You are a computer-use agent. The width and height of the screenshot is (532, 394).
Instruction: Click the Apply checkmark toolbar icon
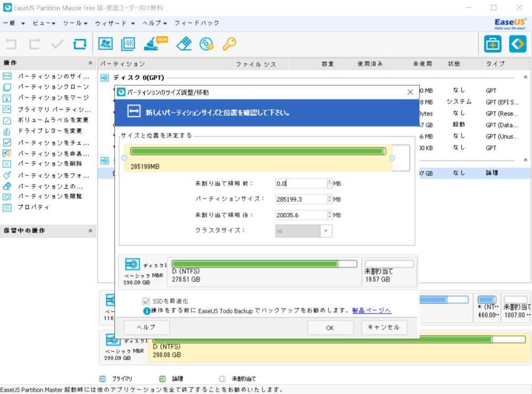[x=57, y=44]
